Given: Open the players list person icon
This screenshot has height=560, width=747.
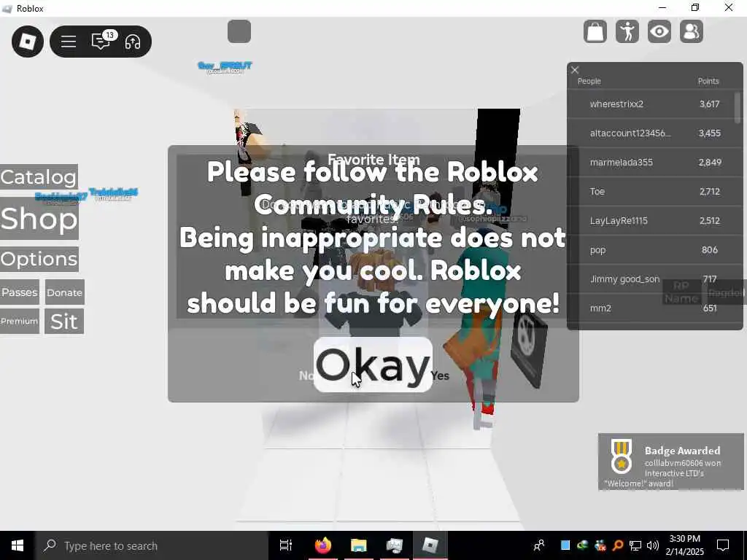Looking at the screenshot, I should (x=692, y=31).
